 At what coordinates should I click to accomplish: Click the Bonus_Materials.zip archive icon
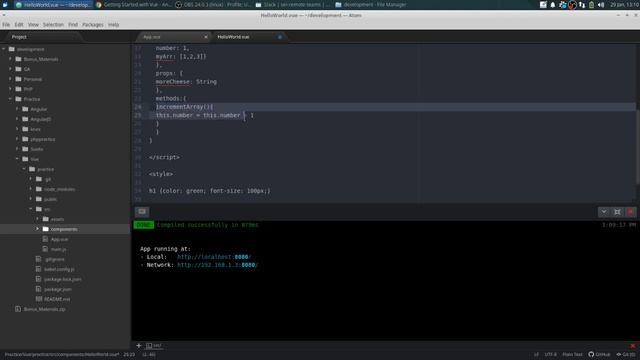click(x=18, y=309)
